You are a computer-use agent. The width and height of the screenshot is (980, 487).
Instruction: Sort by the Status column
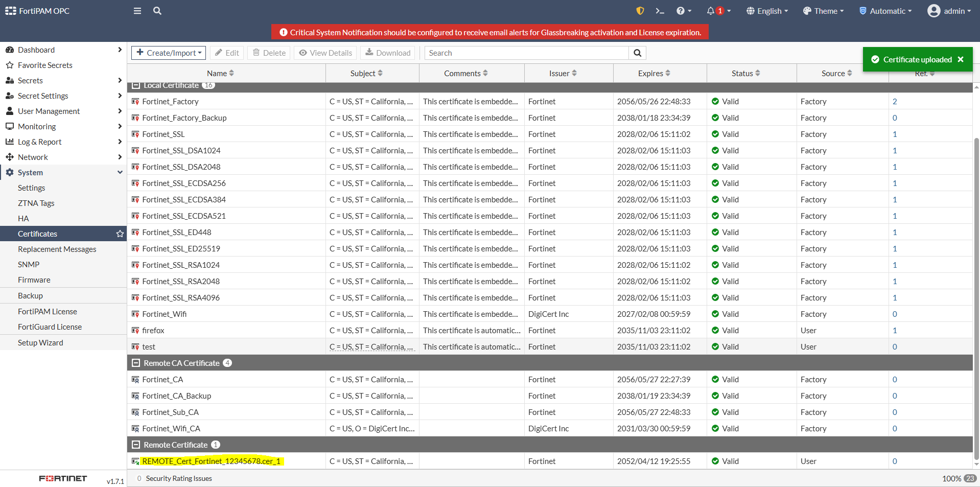(x=746, y=73)
